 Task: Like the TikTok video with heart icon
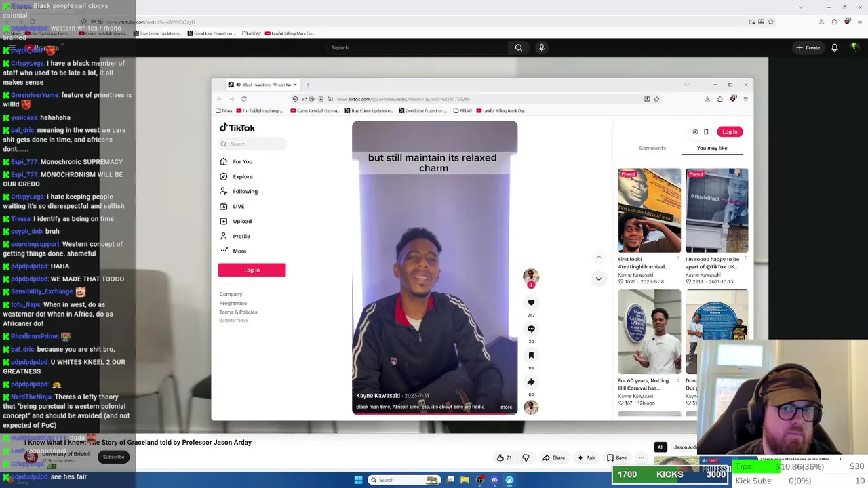pos(531,302)
